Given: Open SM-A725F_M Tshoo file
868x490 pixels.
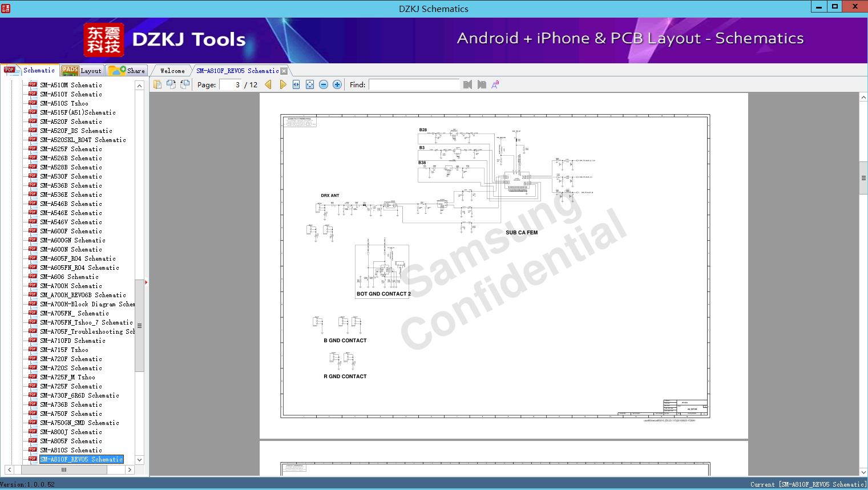Looking at the screenshot, I should click(x=67, y=377).
